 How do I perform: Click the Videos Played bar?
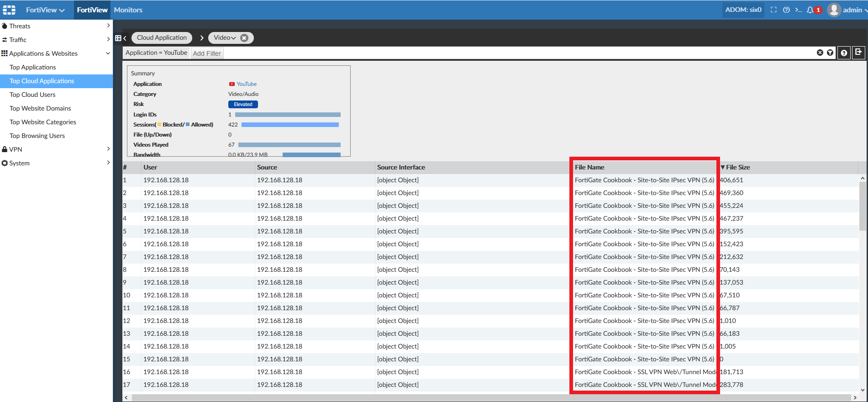289,145
